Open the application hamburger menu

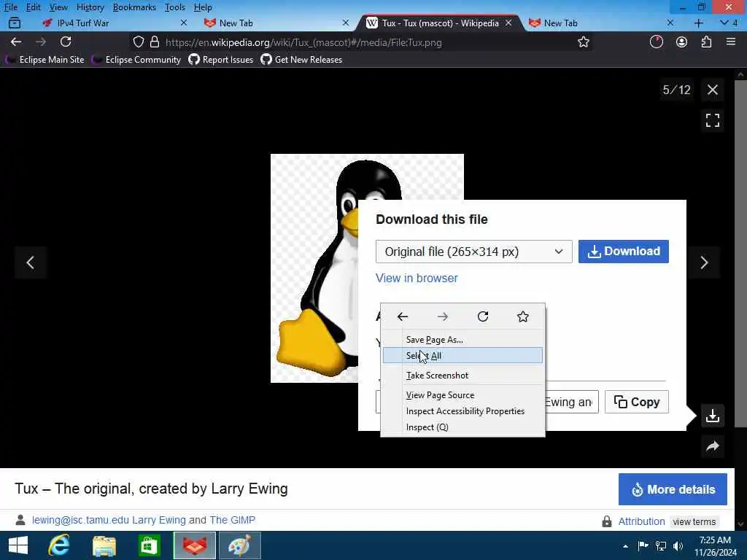coord(731,42)
